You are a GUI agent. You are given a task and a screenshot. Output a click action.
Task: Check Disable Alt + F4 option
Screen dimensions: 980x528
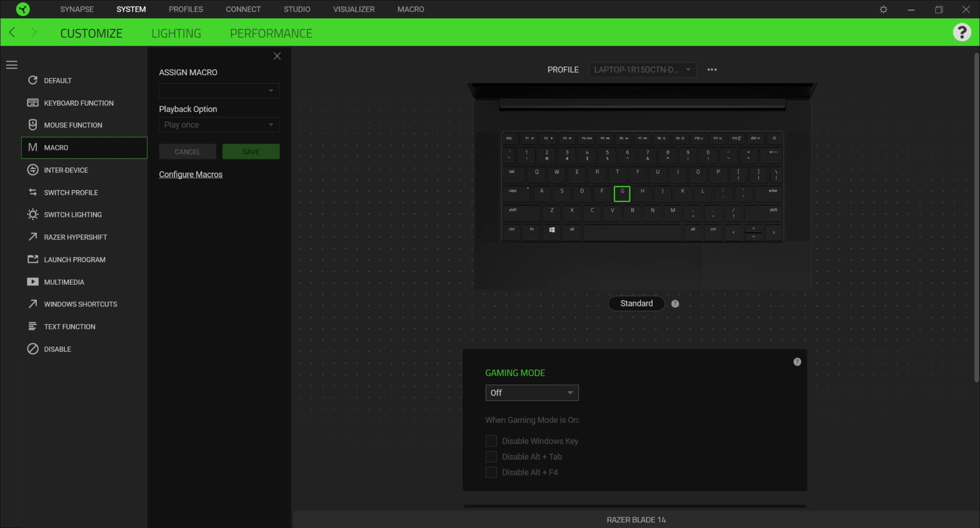[491, 472]
